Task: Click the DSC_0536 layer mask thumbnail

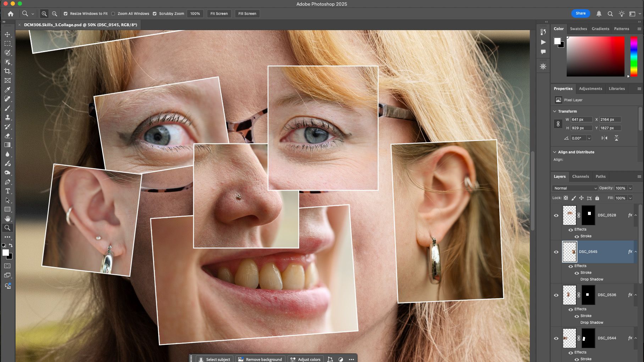Action: coord(588,295)
